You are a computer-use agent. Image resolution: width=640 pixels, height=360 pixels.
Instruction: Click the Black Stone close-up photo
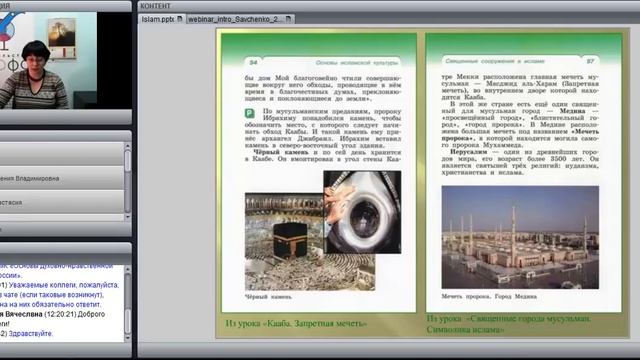coord(362,212)
